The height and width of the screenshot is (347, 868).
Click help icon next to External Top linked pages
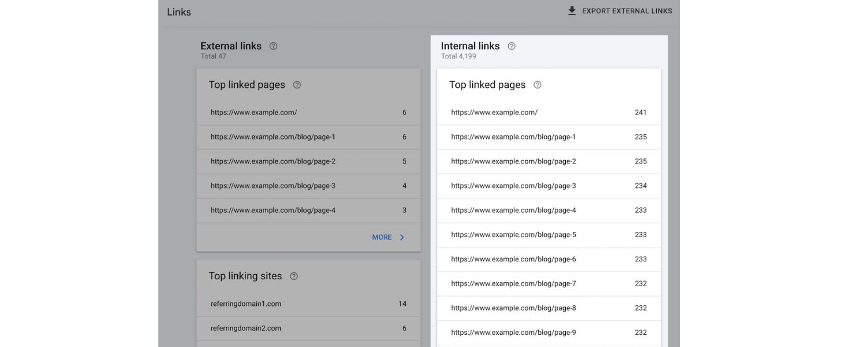click(x=297, y=84)
